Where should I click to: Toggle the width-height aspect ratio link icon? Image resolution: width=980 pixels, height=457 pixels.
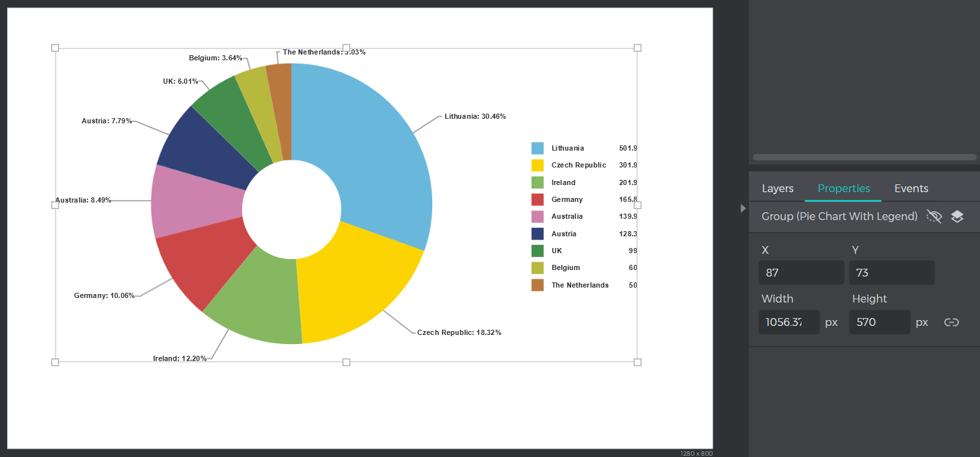click(x=951, y=323)
